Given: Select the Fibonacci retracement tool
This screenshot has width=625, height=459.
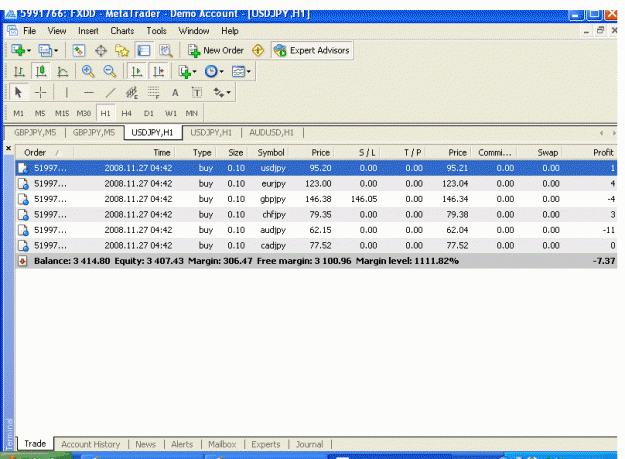Looking at the screenshot, I should coord(154,93).
